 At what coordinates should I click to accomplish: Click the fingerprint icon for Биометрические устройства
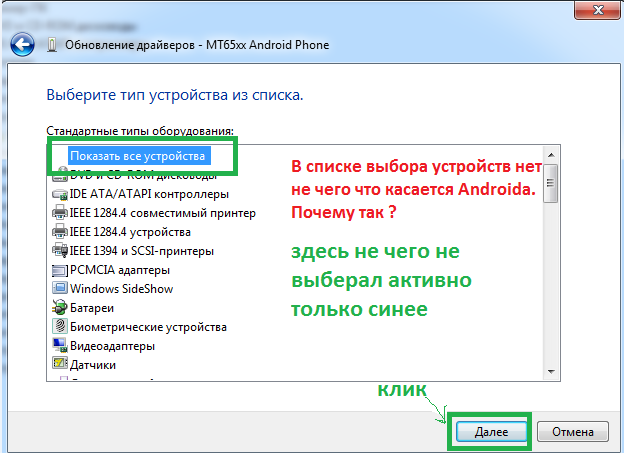point(60,326)
